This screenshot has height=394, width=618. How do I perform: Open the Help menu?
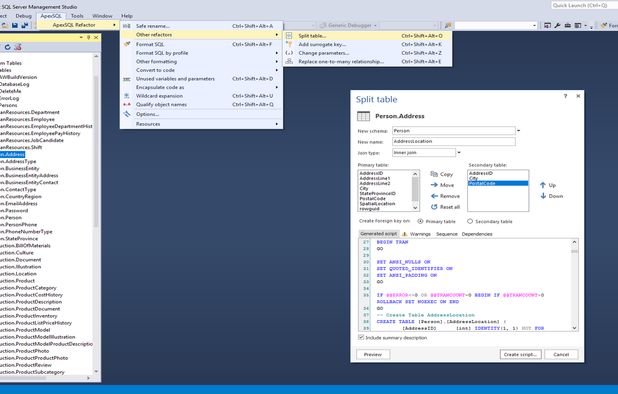coord(127,16)
